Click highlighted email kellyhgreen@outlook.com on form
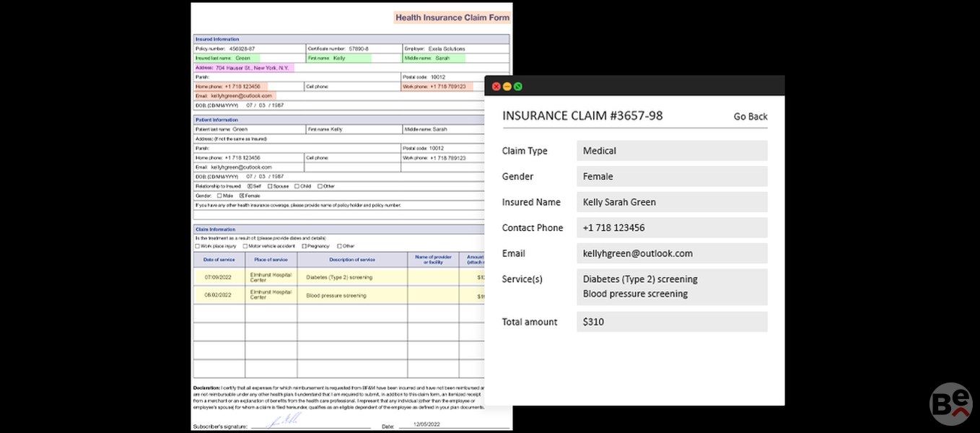This screenshot has height=433, width=980. pos(235,95)
